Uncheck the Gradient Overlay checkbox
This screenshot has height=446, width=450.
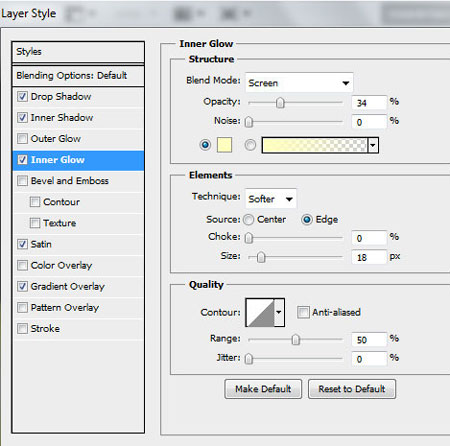tap(22, 286)
